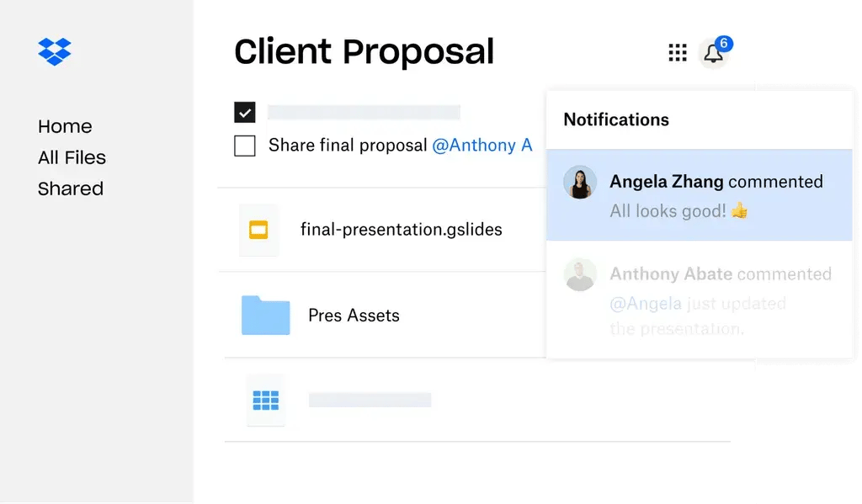Open All Files from the sidebar
The width and height of the screenshot is (862, 504).
click(72, 157)
